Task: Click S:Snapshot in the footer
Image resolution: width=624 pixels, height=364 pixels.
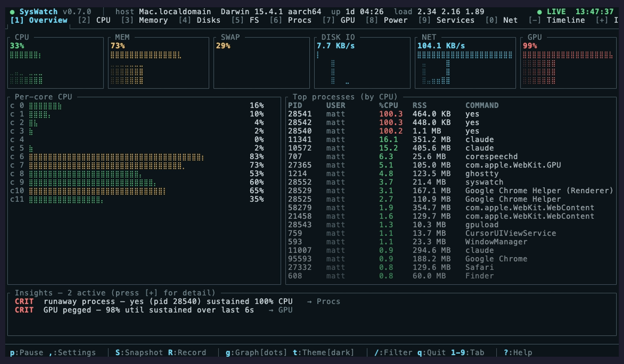Action: point(139,353)
